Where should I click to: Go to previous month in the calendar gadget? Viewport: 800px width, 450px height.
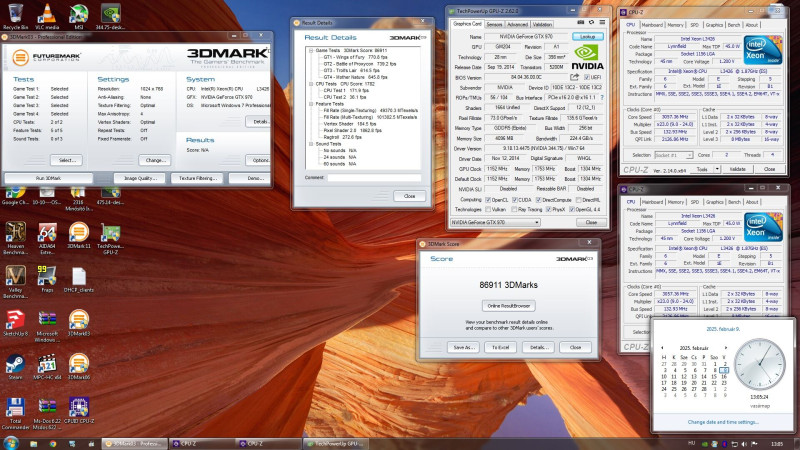[663, 348]
